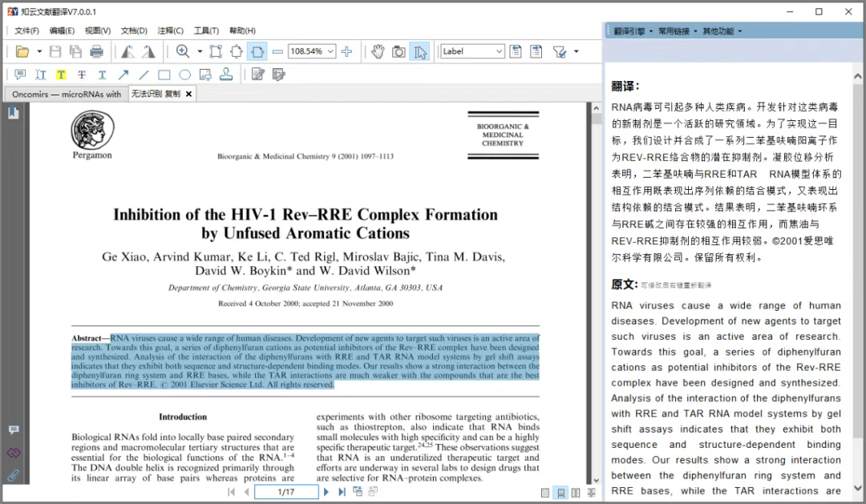Enable continuous page layout in status bar
The width and height of the screenshot is (866, 504).
coord(560,492)
